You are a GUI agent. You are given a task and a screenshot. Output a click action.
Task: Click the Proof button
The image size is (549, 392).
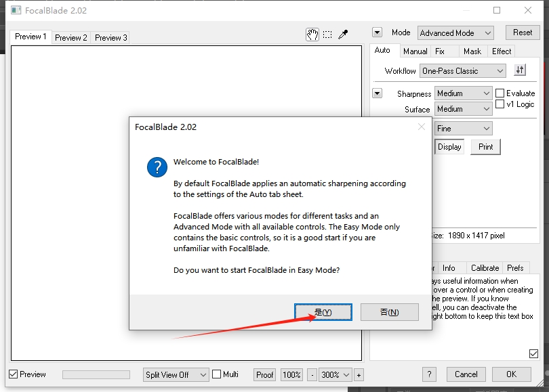[x=264, y=375]
